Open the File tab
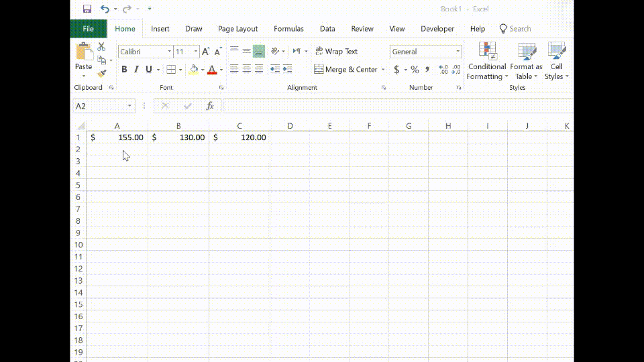The image size is (644, 362). tap(89, 29)
